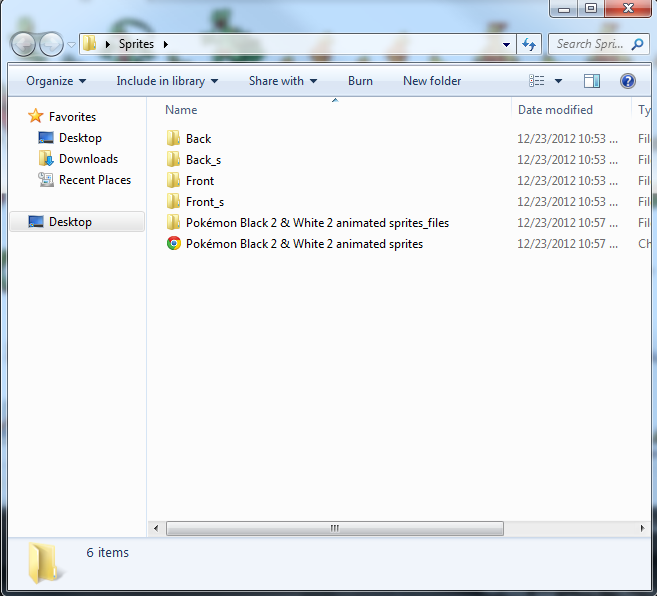The height and width of the screenshot is (596, 657).
Task: Open the Organize dropdown menu
Action: [x=56, y=81]
